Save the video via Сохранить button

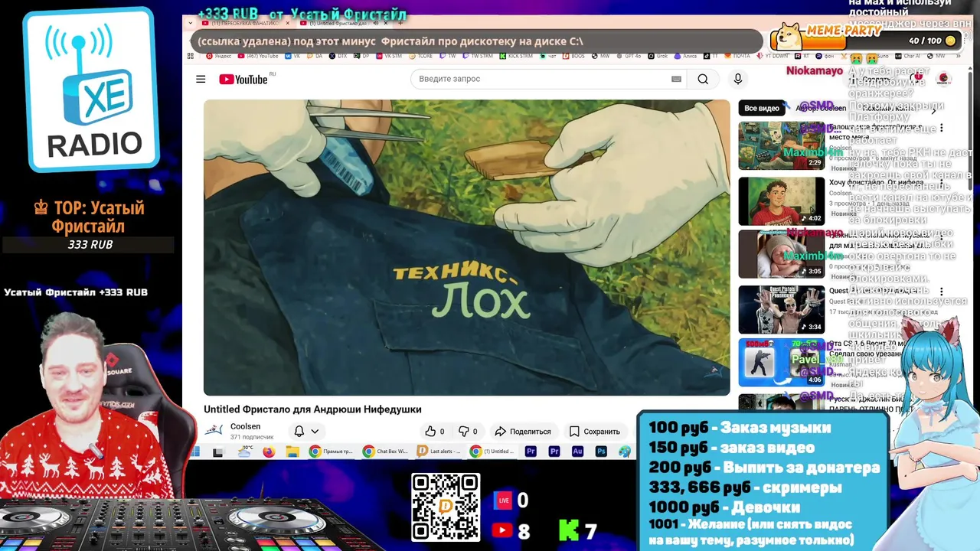[595, 431]
